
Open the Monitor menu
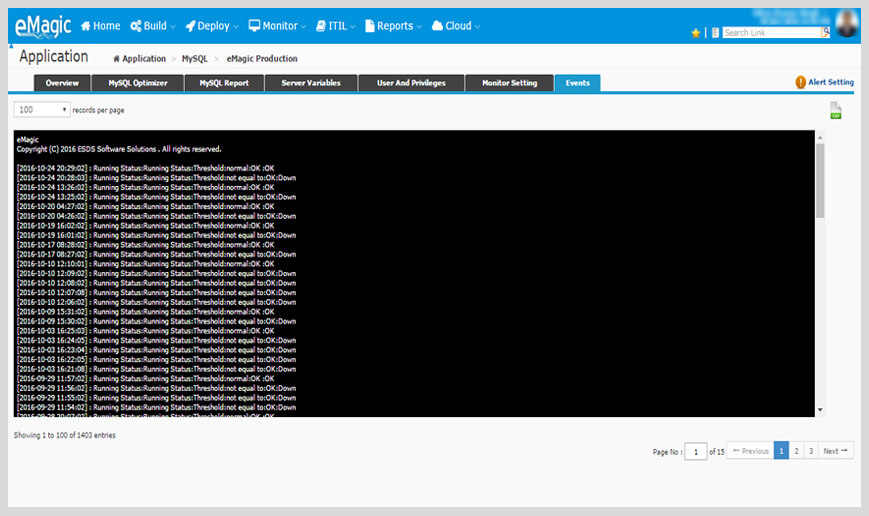click(277, 26)
